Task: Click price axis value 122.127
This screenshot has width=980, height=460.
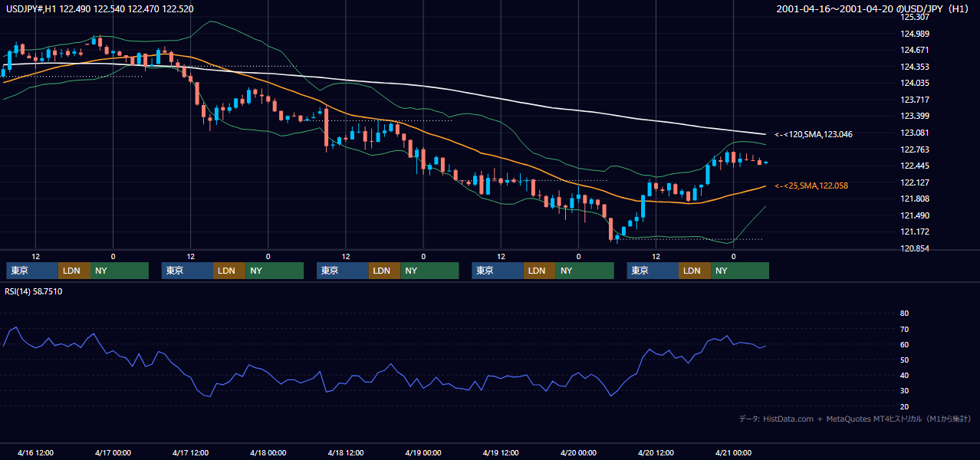Action: pyautogui.click(x=915, y=182)
